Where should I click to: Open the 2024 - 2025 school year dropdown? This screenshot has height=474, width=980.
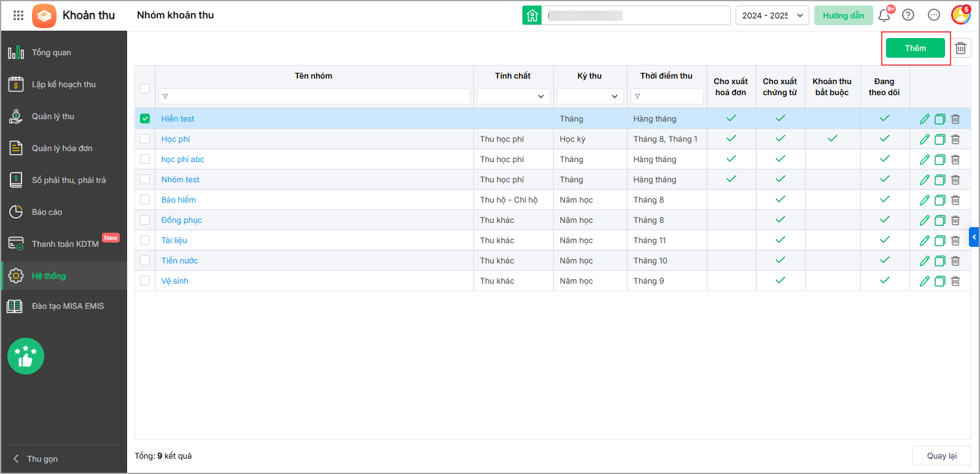click(772, 15)
